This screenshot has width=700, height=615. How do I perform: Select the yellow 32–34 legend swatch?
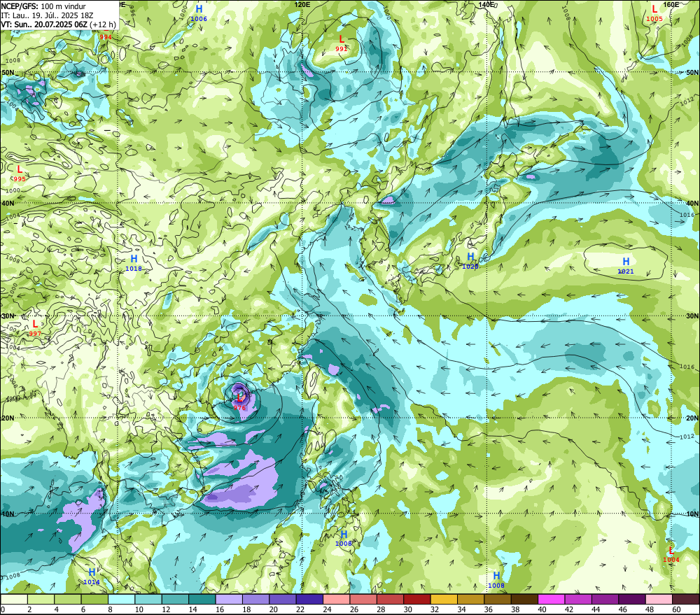tap(444, 599)
